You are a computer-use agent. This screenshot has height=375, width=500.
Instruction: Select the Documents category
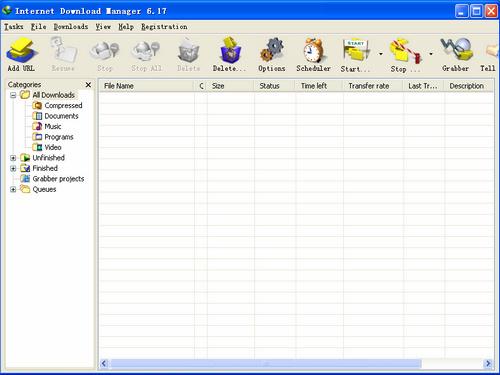61,116
